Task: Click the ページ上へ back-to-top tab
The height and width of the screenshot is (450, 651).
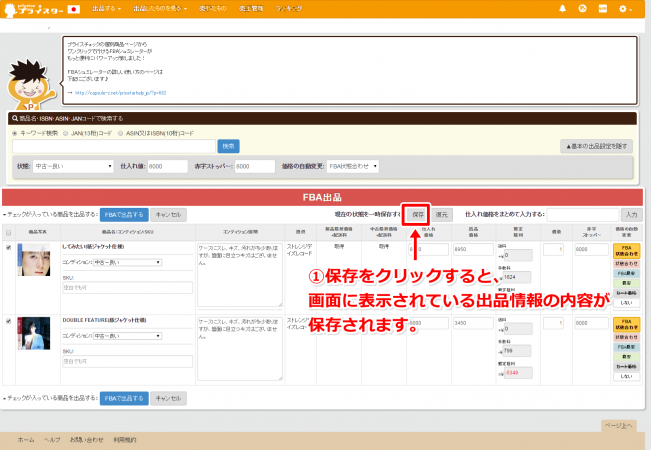Action: 619,426
